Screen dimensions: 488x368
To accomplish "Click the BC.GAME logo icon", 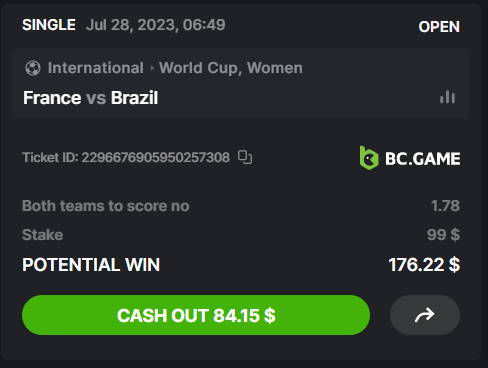I will 369,158.
